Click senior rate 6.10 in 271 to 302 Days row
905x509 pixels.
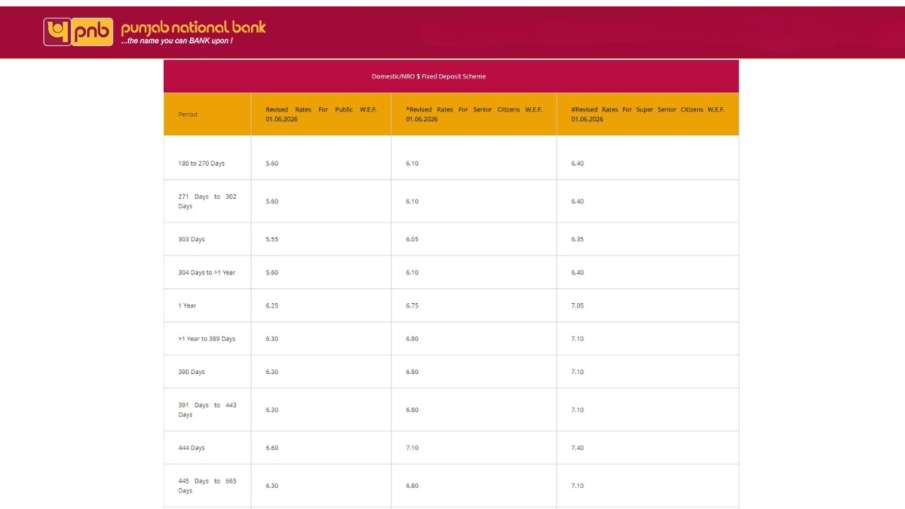tap(412, 201)
